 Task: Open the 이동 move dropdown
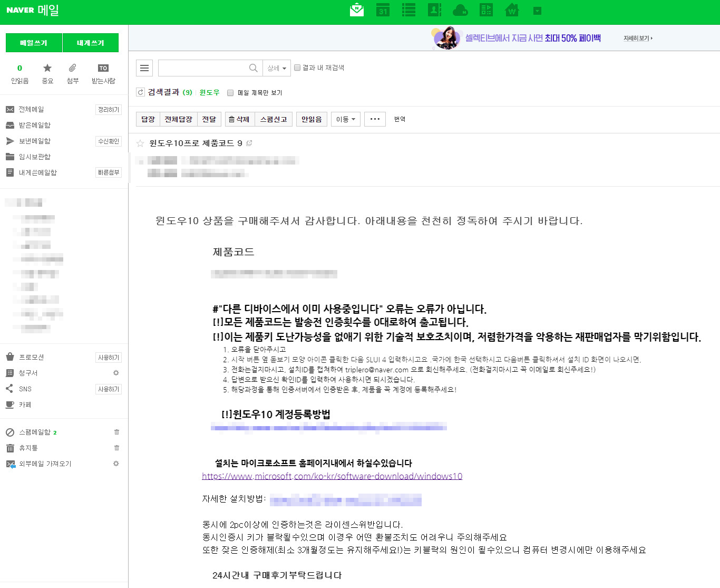pyautogui.click(x=346, y=119)
